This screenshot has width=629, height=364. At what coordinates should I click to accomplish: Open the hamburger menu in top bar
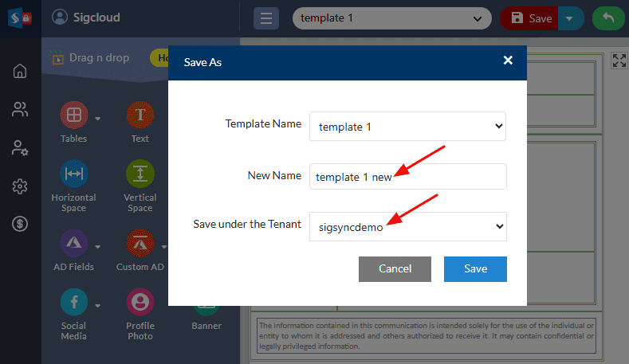(x=266, y=18)
